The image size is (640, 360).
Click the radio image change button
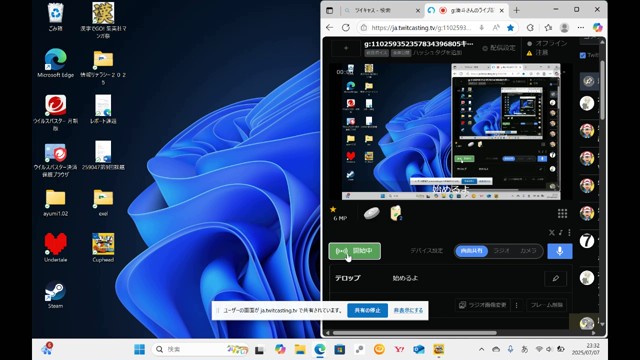coord(482,305)
